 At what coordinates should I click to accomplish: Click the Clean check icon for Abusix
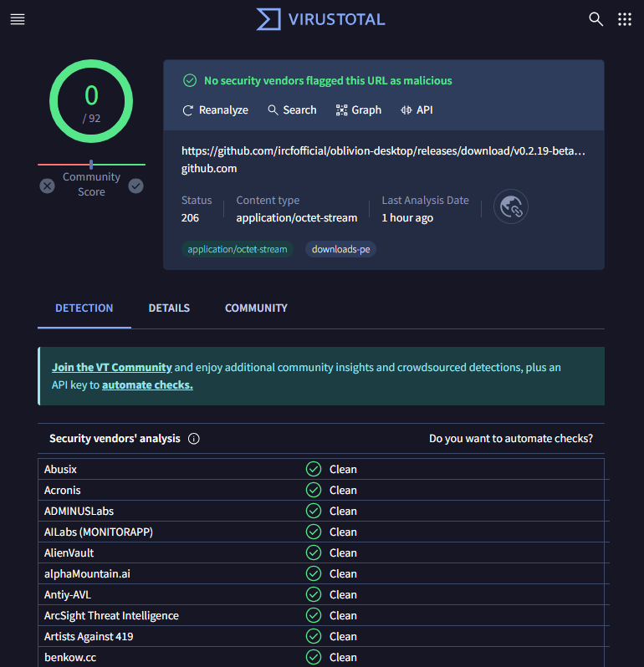click(x=314, y=469)
